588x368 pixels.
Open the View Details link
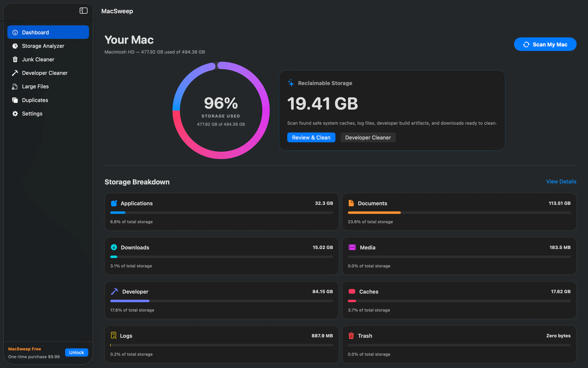point(561,182)
